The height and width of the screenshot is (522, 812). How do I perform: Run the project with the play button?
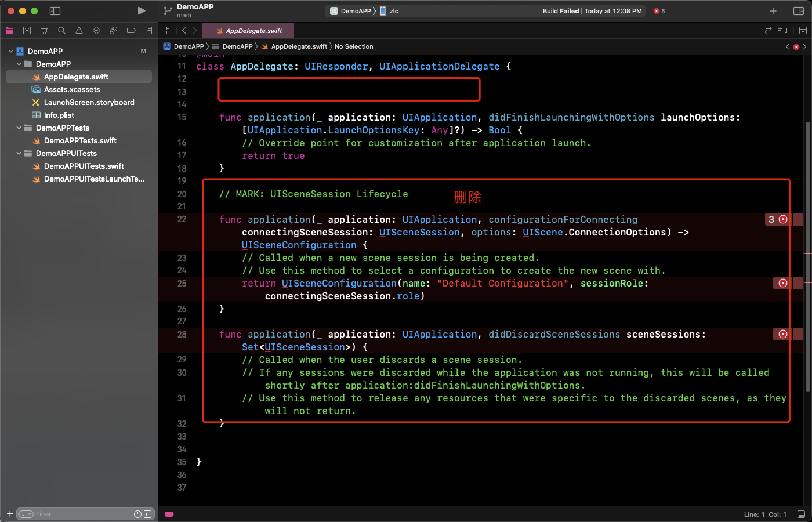141,11
